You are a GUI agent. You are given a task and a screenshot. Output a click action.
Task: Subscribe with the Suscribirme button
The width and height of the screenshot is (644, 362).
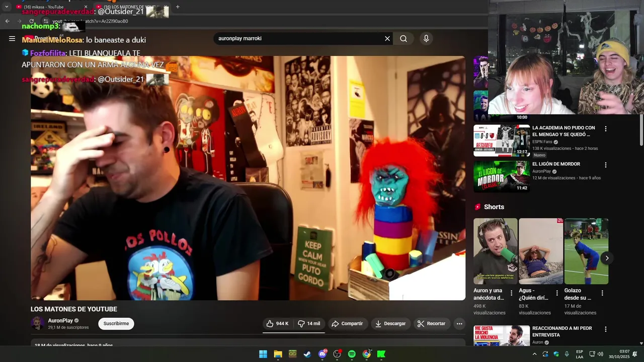point(116,324)
